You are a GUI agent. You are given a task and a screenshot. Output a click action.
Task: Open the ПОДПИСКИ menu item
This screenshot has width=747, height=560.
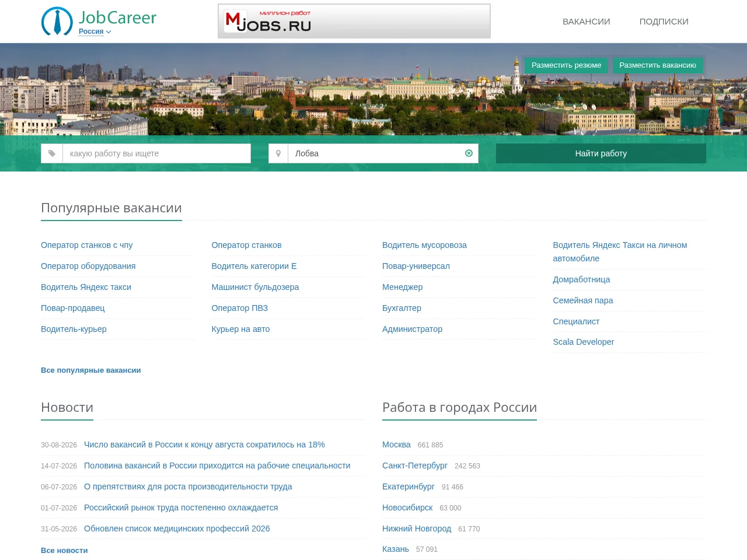[664, 22]
